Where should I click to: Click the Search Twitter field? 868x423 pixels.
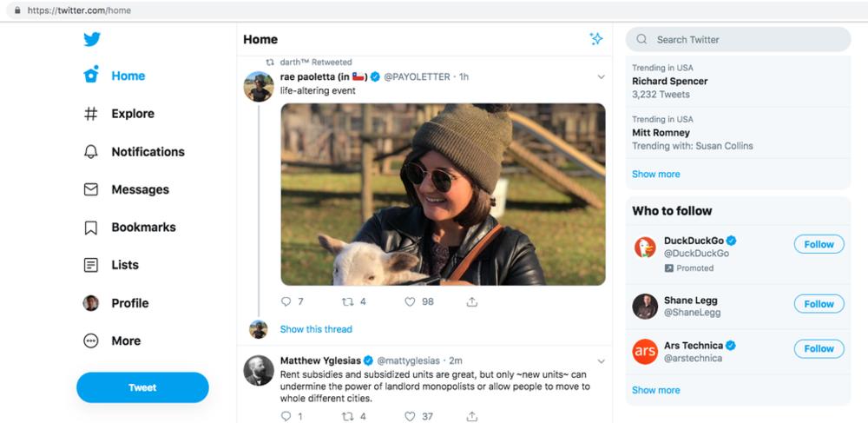(738, 39)
